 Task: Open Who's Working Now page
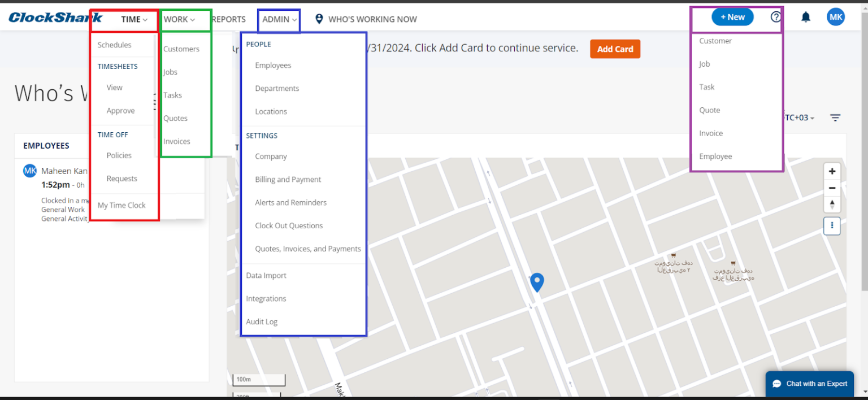point(372,19)
